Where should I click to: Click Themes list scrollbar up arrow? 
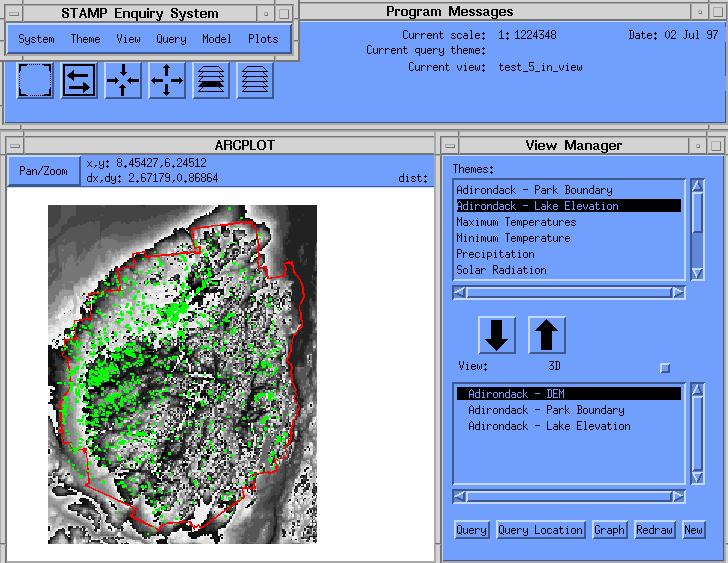pyautogui.click(x=697, y=186)
